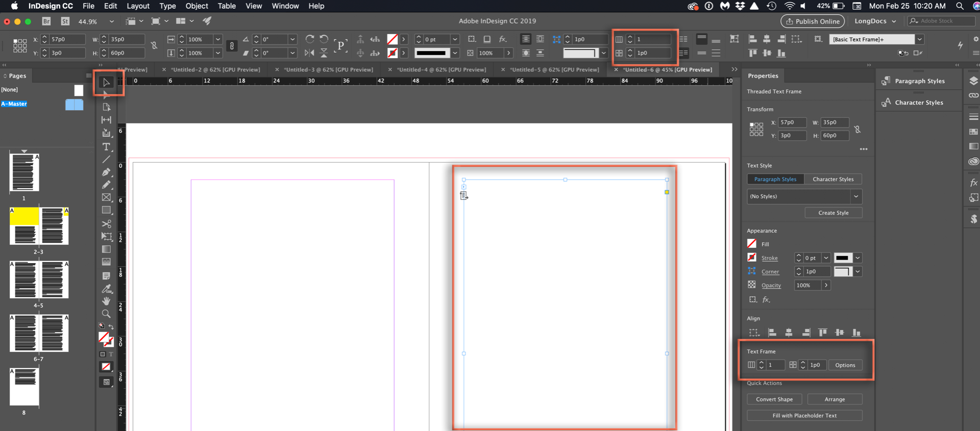
Task: Open effects fx in Control bar
Action: [503, 39]
